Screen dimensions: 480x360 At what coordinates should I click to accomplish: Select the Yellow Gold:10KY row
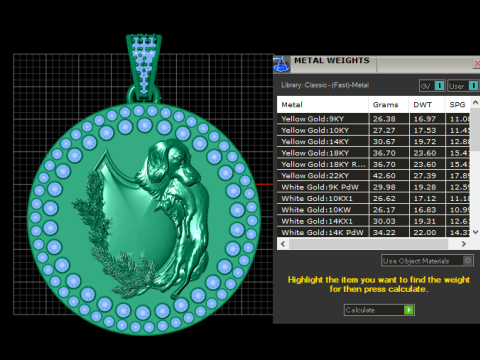(x=373, y=130)
